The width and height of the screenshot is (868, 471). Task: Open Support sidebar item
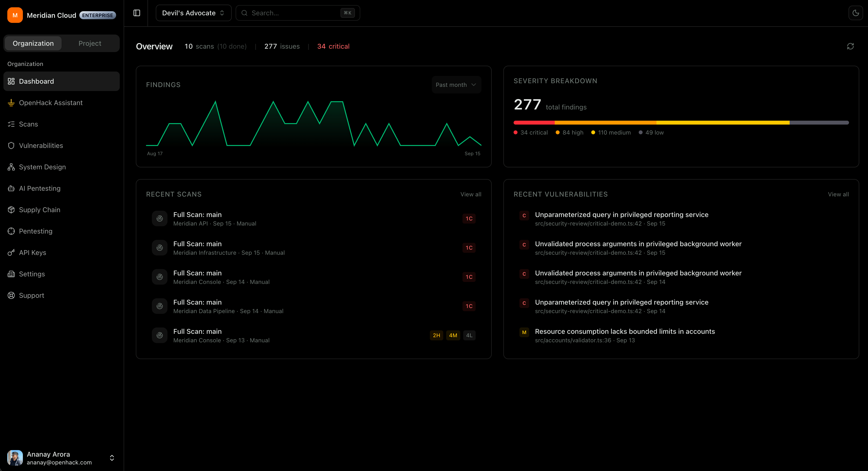tap(61, 295)
